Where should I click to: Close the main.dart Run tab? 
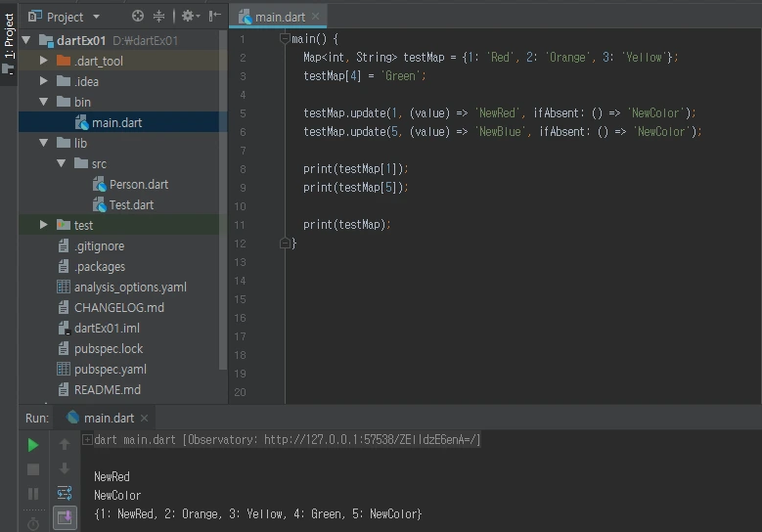point(144,418)
